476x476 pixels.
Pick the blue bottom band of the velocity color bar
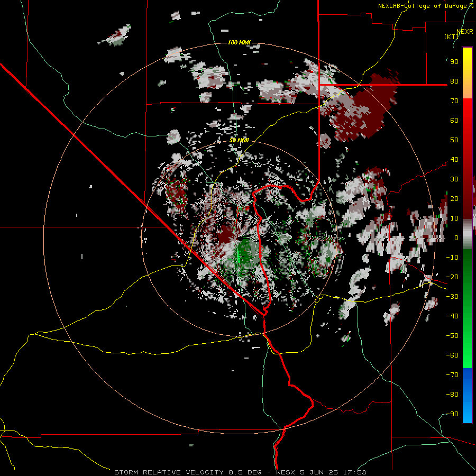click(467, 396)
